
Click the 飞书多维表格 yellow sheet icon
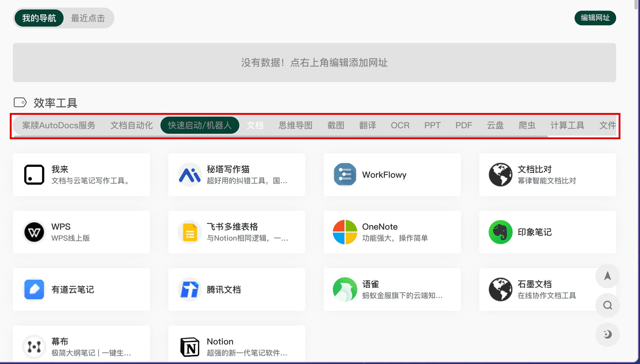[189, 232]
